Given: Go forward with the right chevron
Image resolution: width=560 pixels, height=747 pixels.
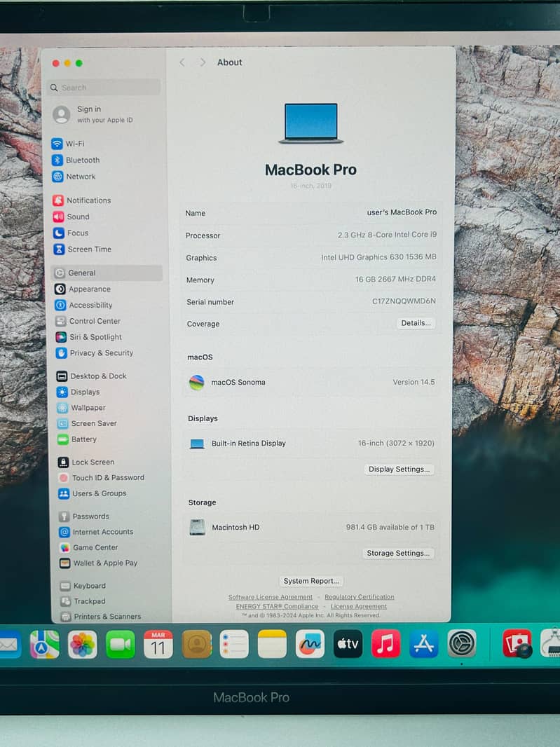Looking at the screenshot, I should [203, 62].
